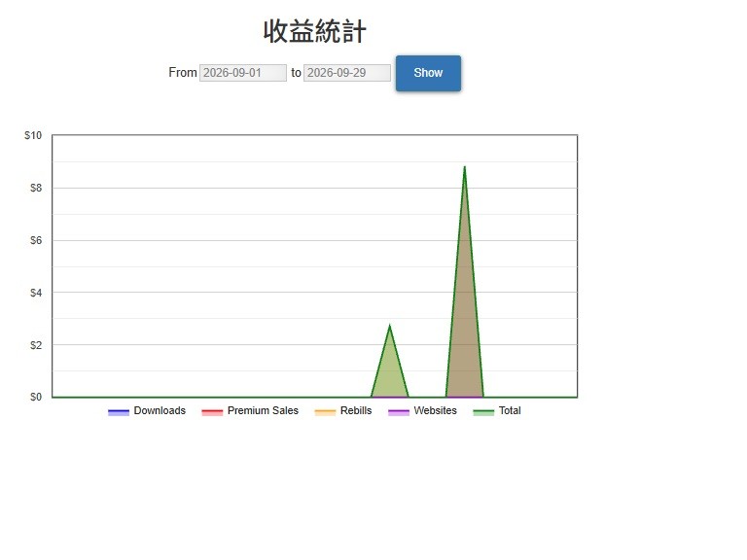The height and width of the screenshot is (560, 747).
Task: Click the tallest chart peak near $9
Action: pyautogui.click(x=465, y=167)
